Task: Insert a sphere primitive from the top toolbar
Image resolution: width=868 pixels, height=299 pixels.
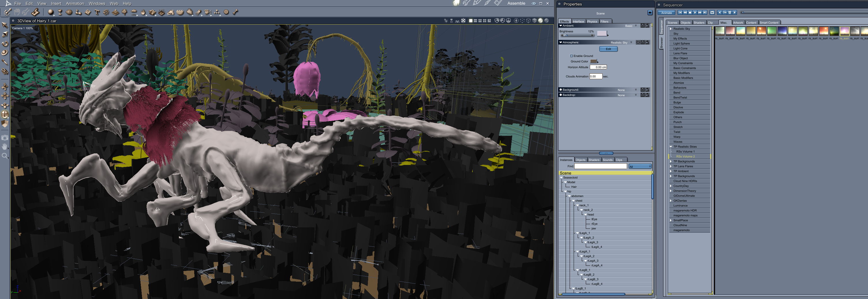Action: tap(50, 12)
